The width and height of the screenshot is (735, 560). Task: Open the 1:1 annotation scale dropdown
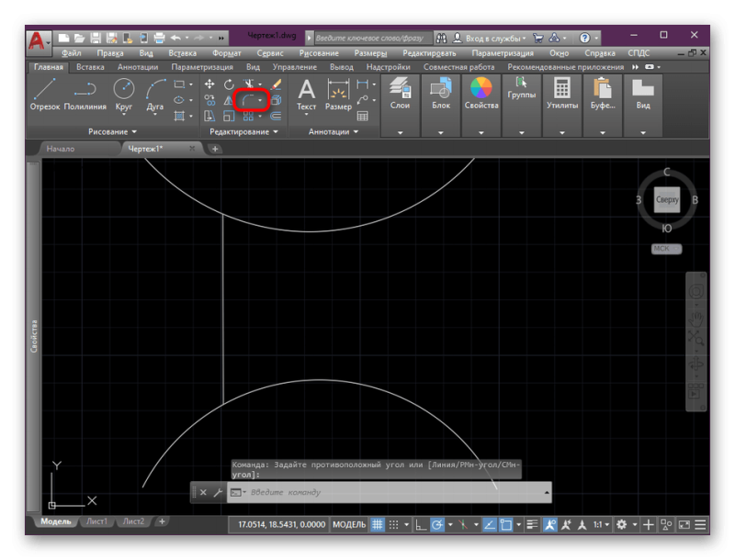(x=602, y=525)
